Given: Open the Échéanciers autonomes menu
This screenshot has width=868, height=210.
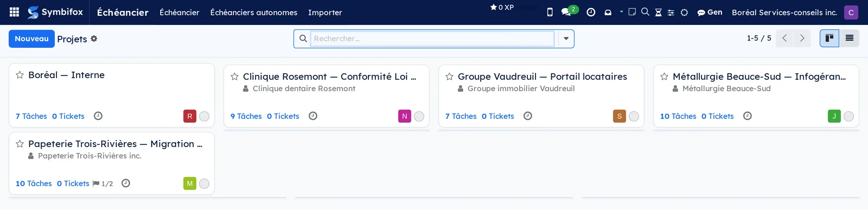Looking at the screenshot, I should point(254,12).
